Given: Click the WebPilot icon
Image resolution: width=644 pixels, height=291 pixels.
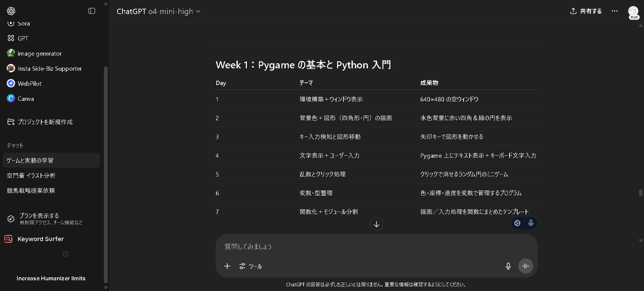Looking at the screenshot, I should pos(11,83).
